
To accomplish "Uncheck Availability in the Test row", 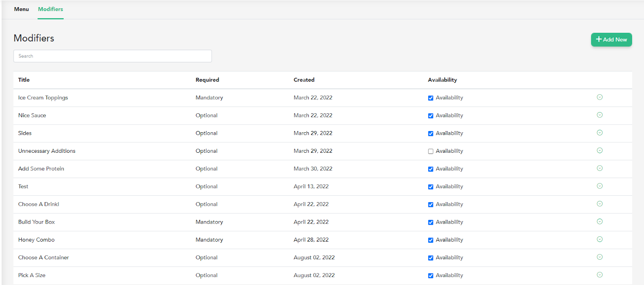I will [431, 187].
